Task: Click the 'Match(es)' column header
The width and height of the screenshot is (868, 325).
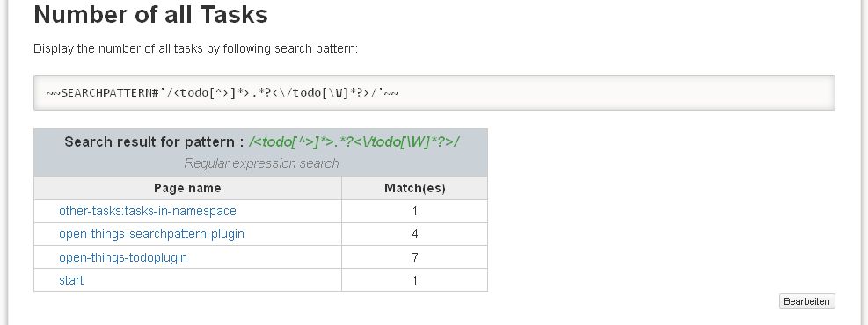Action: (414, 189)
